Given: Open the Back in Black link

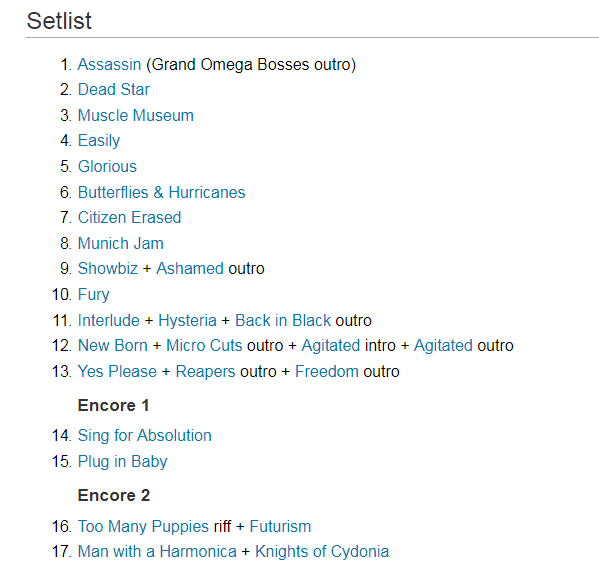Looking at the screenshot, I should coord(283,320).
